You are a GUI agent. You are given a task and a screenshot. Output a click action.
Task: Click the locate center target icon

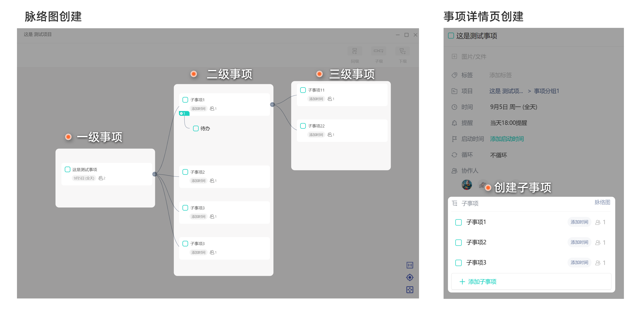click(x=410, y=277)
